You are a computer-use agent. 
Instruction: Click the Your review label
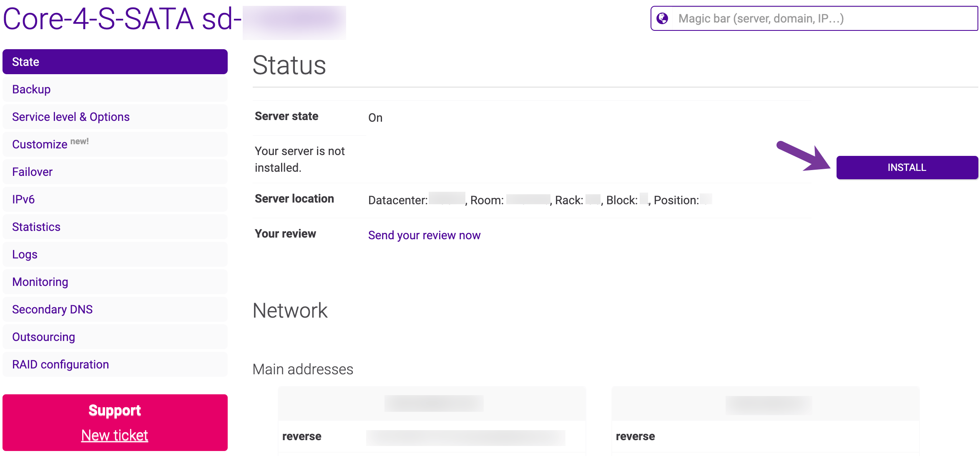285,234
